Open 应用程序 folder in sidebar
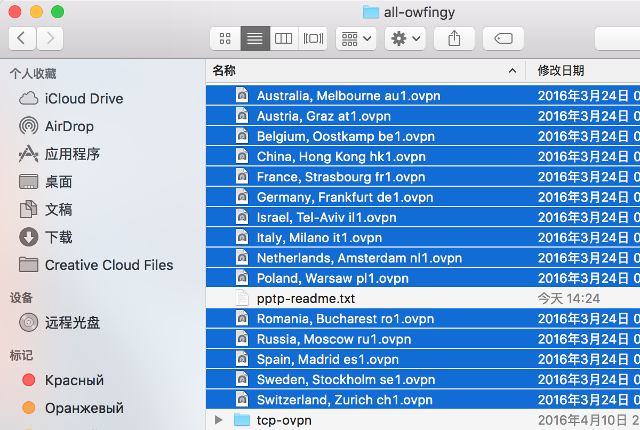Screen dimensions: 640x430 pyautogui.click(x=72, y=154)
